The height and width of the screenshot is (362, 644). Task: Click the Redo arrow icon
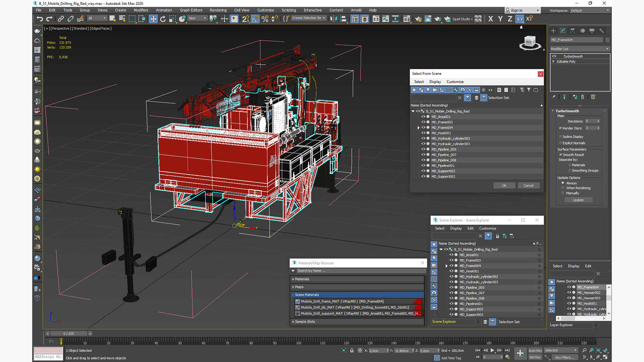pos(49,19)
